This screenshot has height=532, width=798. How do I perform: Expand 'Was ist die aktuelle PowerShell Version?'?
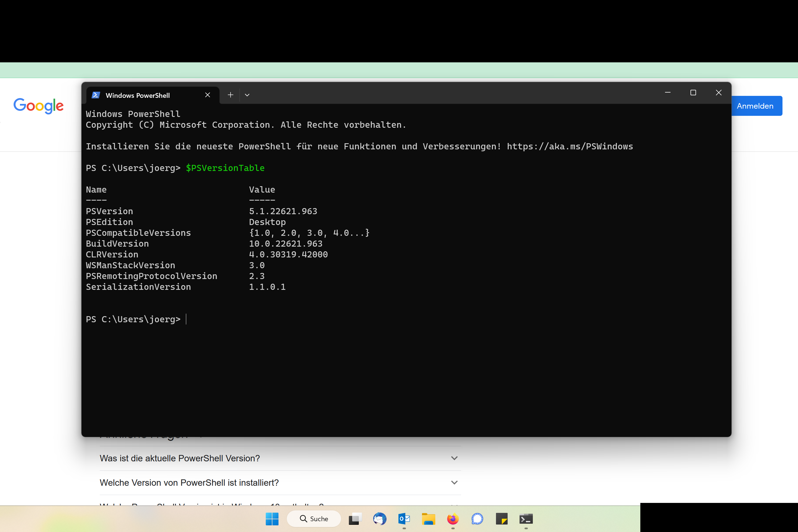click(x=280, y=458)
